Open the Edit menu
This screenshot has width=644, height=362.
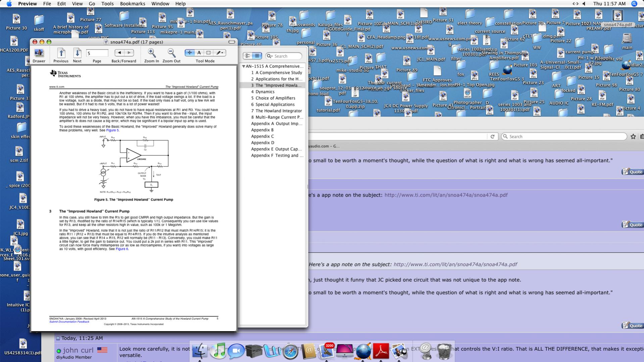coord(61,4)
